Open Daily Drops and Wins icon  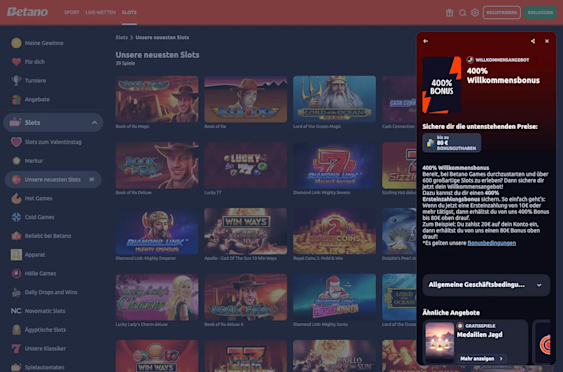point(16,292)
